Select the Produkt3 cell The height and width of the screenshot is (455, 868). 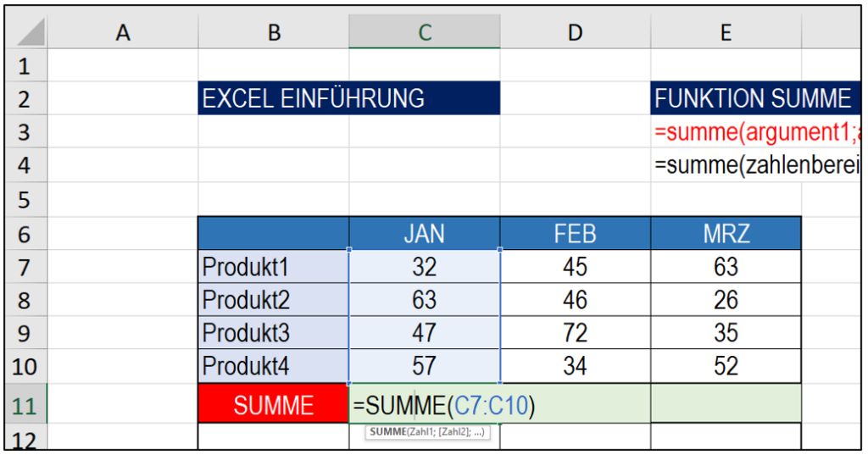[x=274, y=333]
